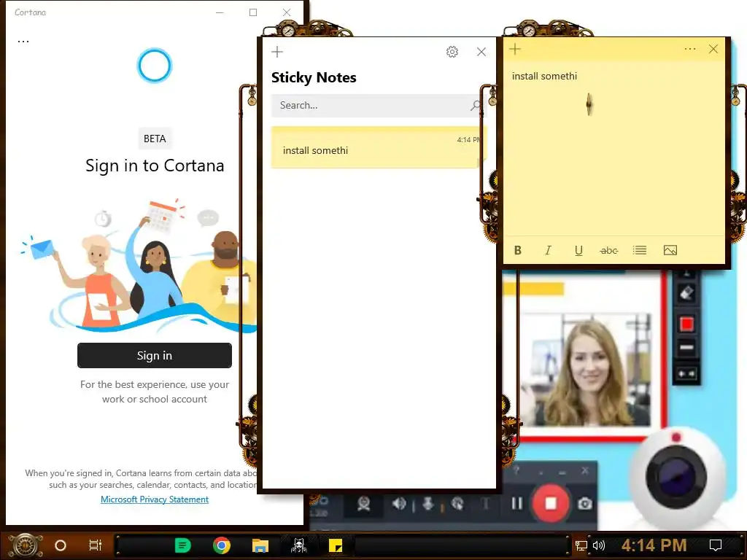The image size is (747, 560).
Task: Open the Action Center notifications icon
Action: coord(716,545)
